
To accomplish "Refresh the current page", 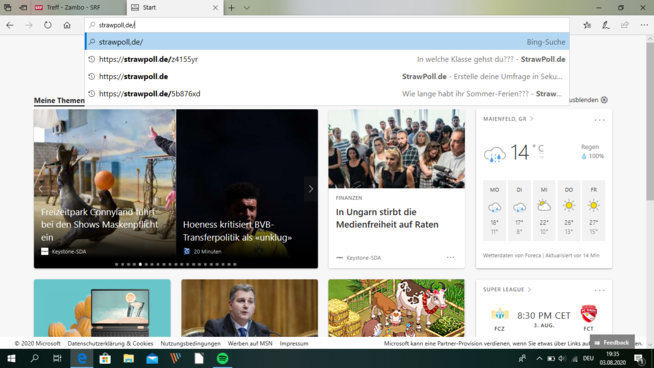I will 48,25.
